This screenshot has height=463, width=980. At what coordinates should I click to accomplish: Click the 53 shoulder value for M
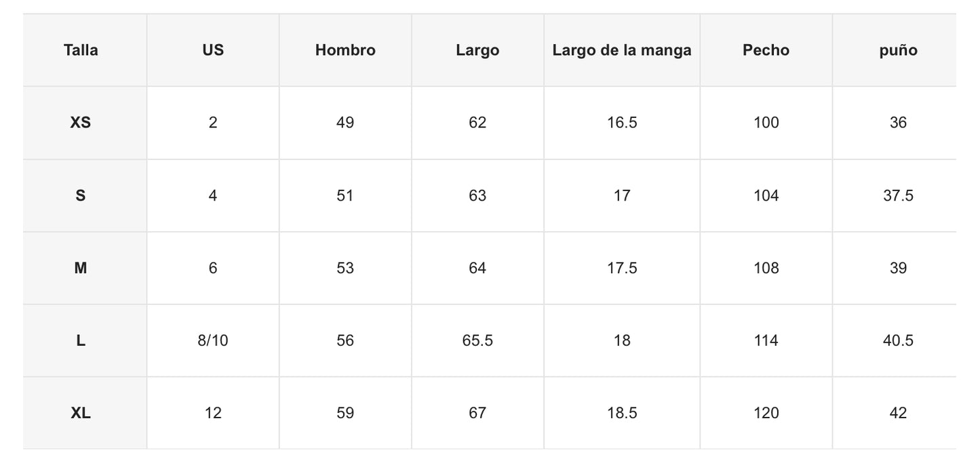[345, 268]
